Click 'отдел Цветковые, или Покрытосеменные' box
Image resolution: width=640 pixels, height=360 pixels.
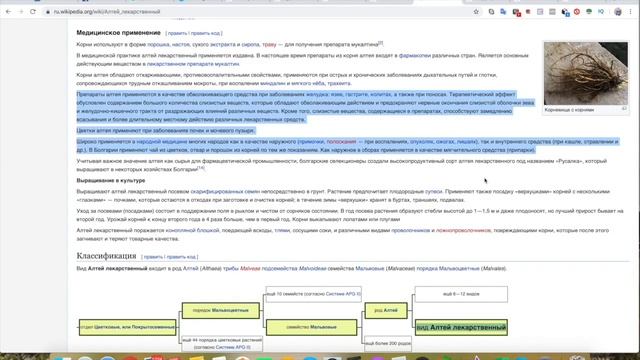click(128, 327)
